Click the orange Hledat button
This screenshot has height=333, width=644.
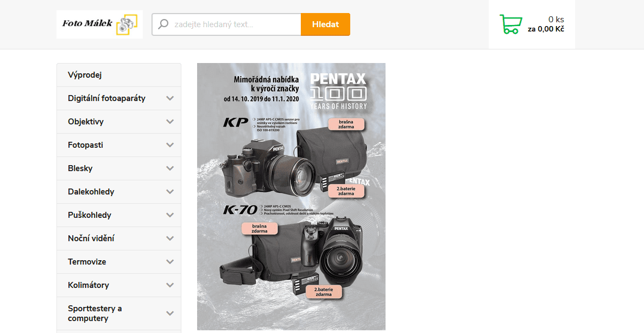point(325,24)
